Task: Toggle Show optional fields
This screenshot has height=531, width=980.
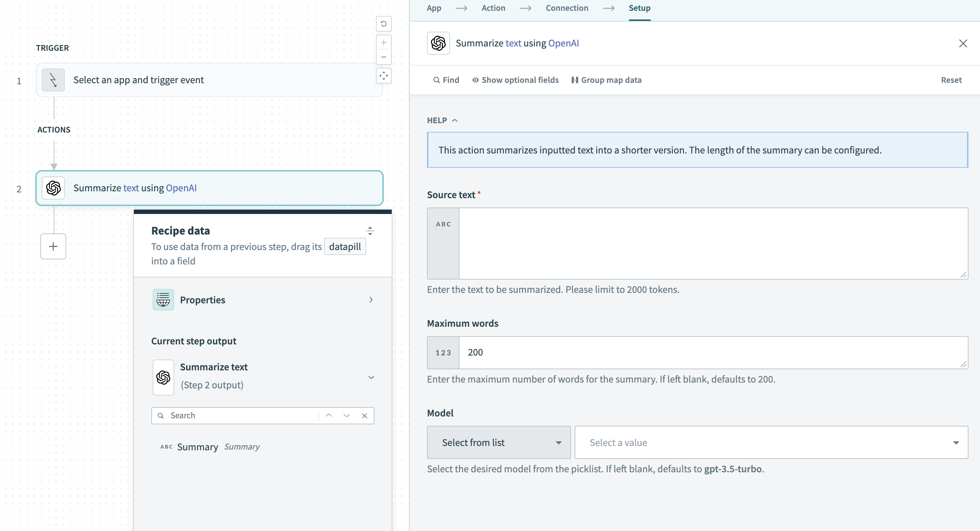Action: coord(515,80)
